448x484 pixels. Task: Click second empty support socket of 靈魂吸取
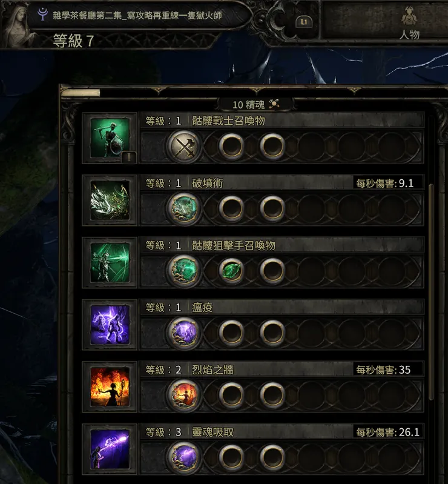[272, 457]
